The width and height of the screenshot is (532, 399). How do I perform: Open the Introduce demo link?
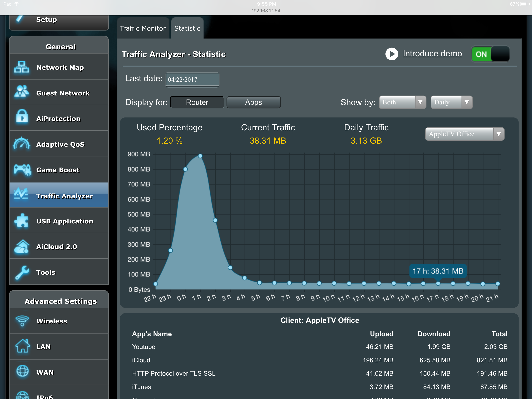tap(432, 54)
